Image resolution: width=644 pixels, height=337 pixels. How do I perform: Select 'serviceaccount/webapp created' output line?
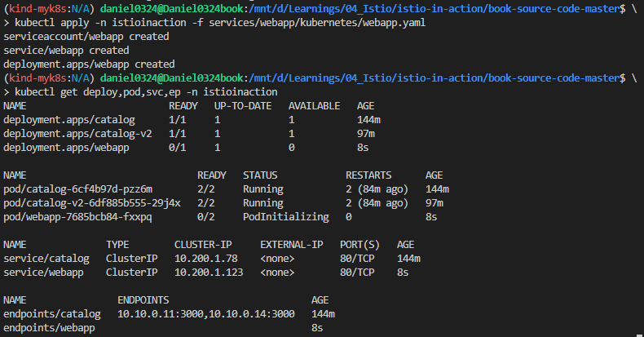(86, 37)
